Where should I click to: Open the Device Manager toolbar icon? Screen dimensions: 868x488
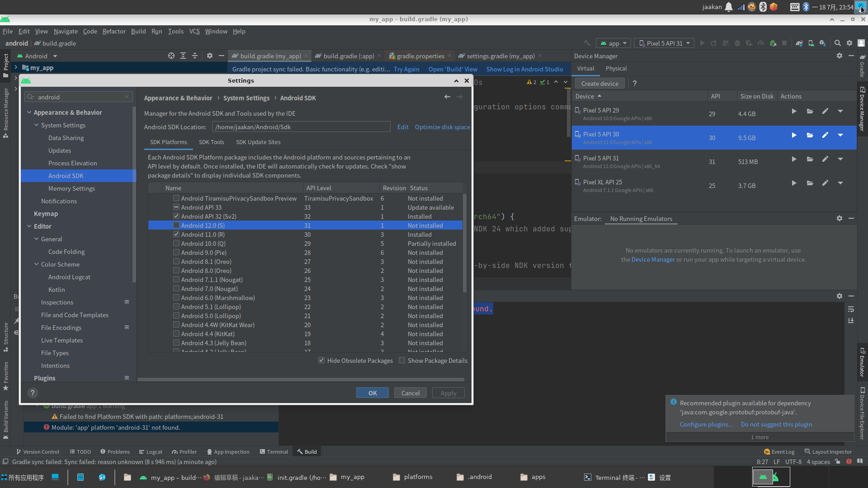811,43
